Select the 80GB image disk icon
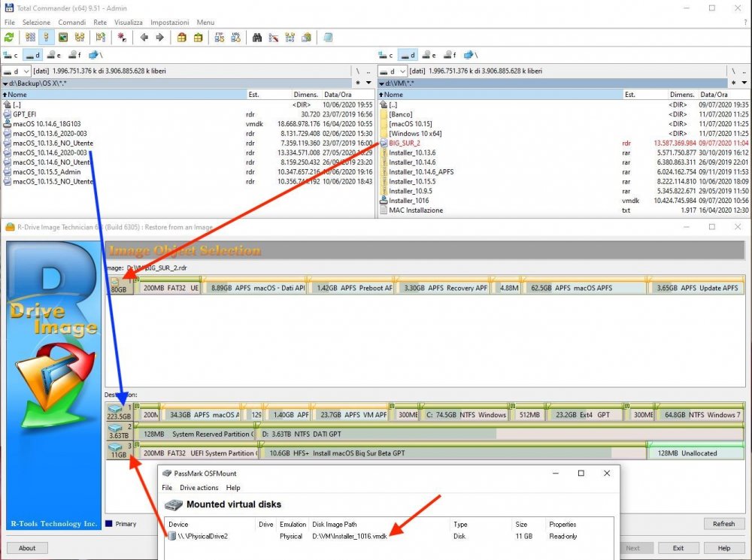This screenshot has width=752, height=560. pos(119,286)
